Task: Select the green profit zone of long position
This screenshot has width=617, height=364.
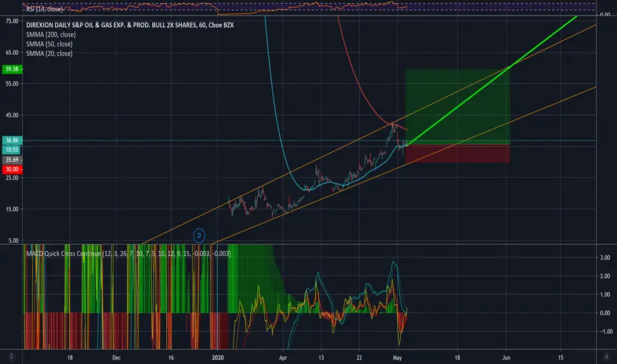Action: 457,107
